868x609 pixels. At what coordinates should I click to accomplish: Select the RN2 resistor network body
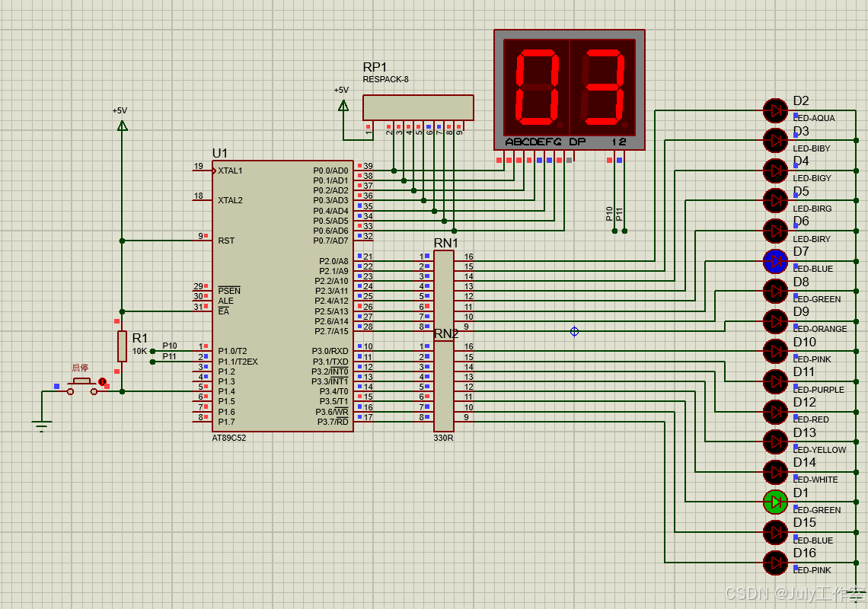pos(443,386)
